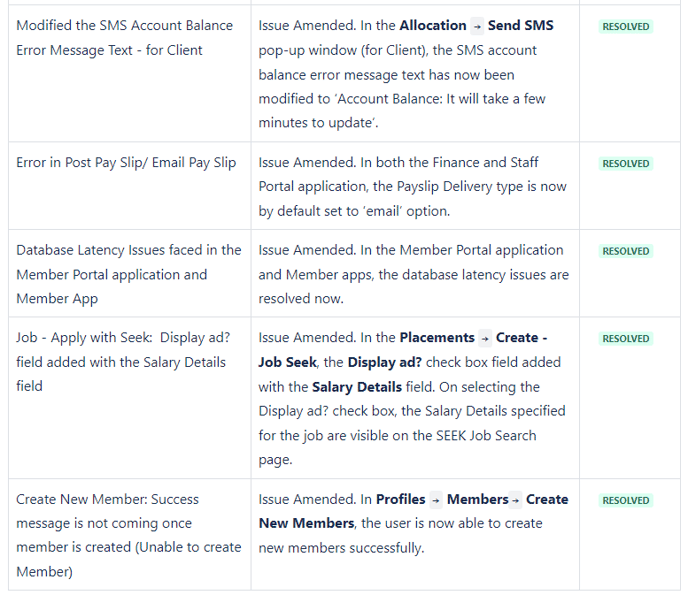Click the RESOLVED badge for Create New Member row
The width and height of the screenshot is (688, 595).
626,500
